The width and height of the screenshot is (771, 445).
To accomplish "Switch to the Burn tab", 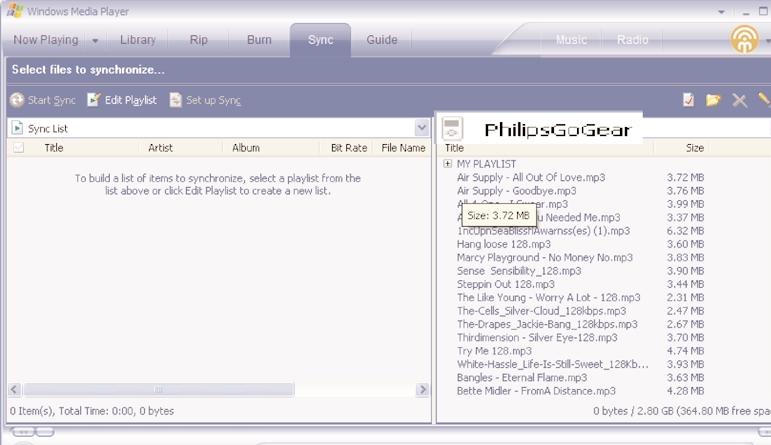I will click(x=259, y=40).
